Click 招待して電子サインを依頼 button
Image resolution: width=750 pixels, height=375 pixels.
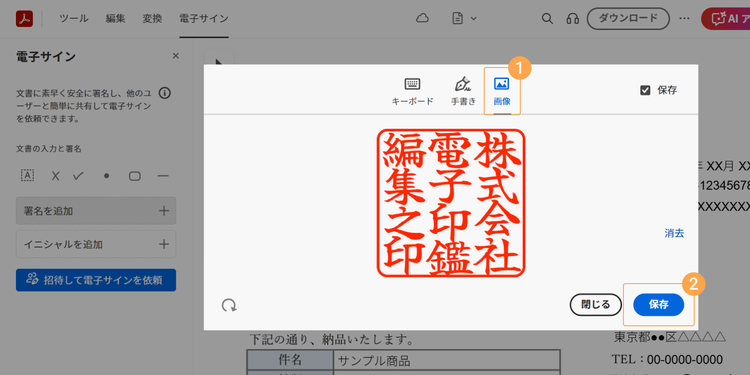click(96, 280)
